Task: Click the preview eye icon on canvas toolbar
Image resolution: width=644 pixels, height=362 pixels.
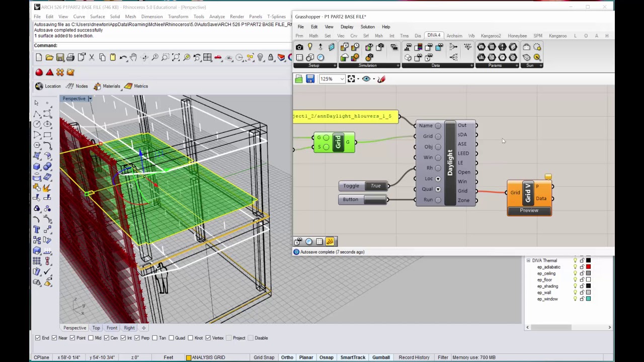Action: click(366, 79)
